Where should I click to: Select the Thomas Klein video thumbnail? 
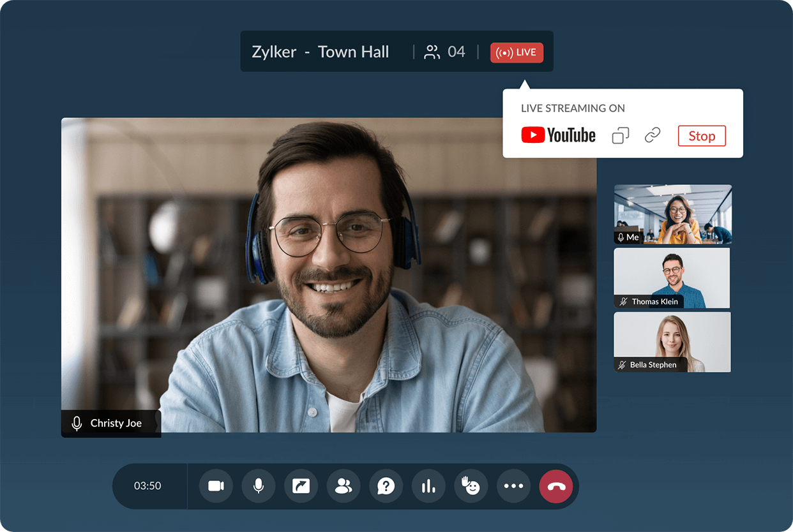click(x=672, y=277)
